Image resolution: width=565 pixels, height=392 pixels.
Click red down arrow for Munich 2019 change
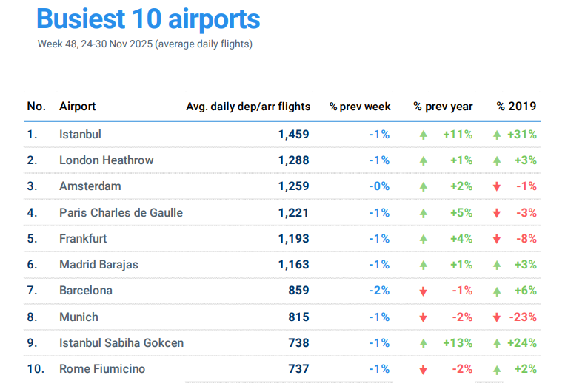[496, 317]
